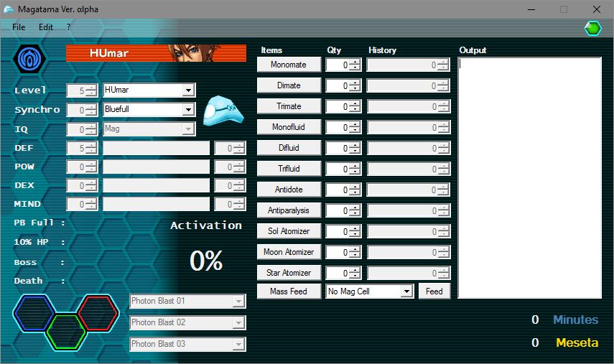Open the No Mag Cell dropdown
This screenshot has height=364, width=614.
tap(369, 291)
